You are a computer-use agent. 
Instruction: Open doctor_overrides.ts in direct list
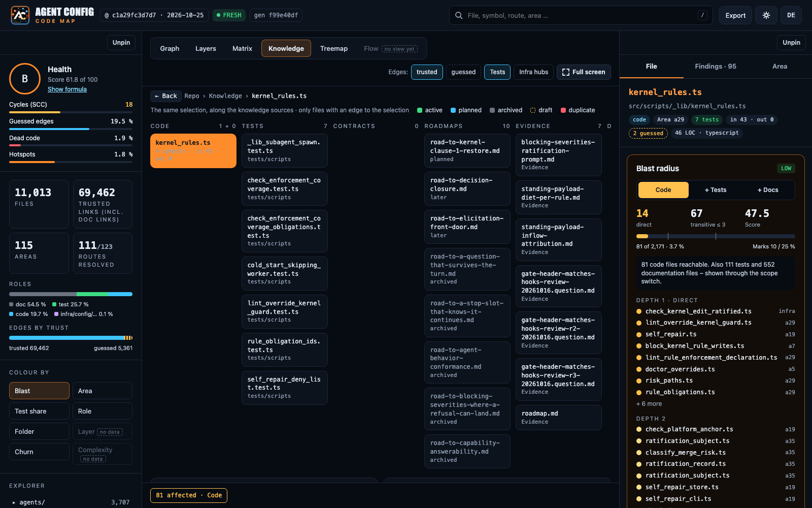tap(716, 369)
